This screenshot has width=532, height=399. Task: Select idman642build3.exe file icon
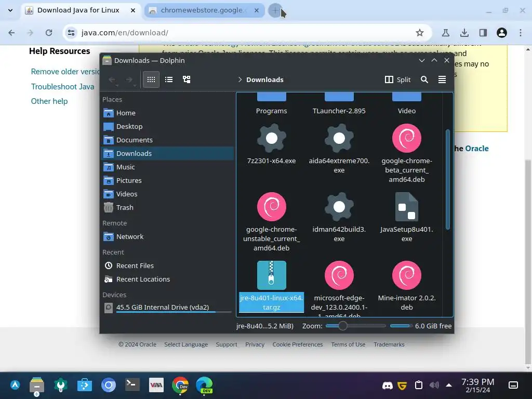tap(339, 207)
